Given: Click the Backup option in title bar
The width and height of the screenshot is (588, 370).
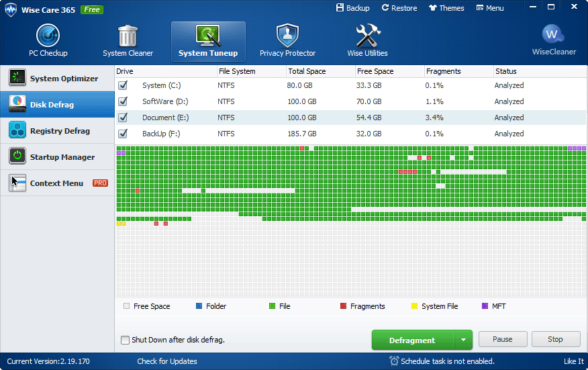Looking at the screenshot, I should tap(352, 8).
